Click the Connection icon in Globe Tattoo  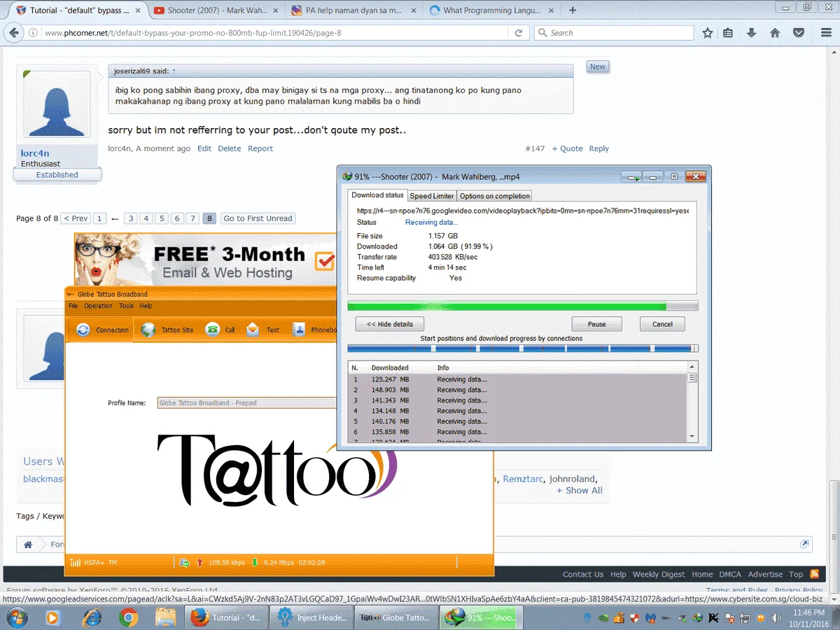click(x=83, y=330)
